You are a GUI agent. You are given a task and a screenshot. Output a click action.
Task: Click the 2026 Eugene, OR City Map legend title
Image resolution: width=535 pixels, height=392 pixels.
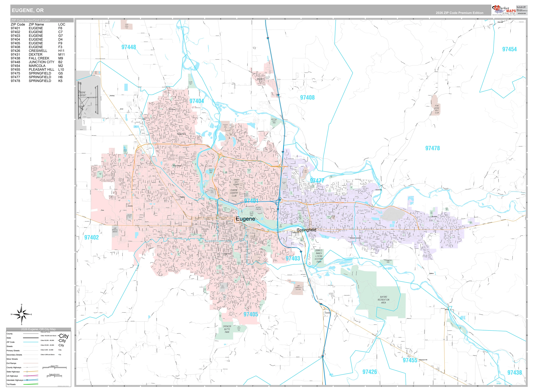(x=38, y=329)
